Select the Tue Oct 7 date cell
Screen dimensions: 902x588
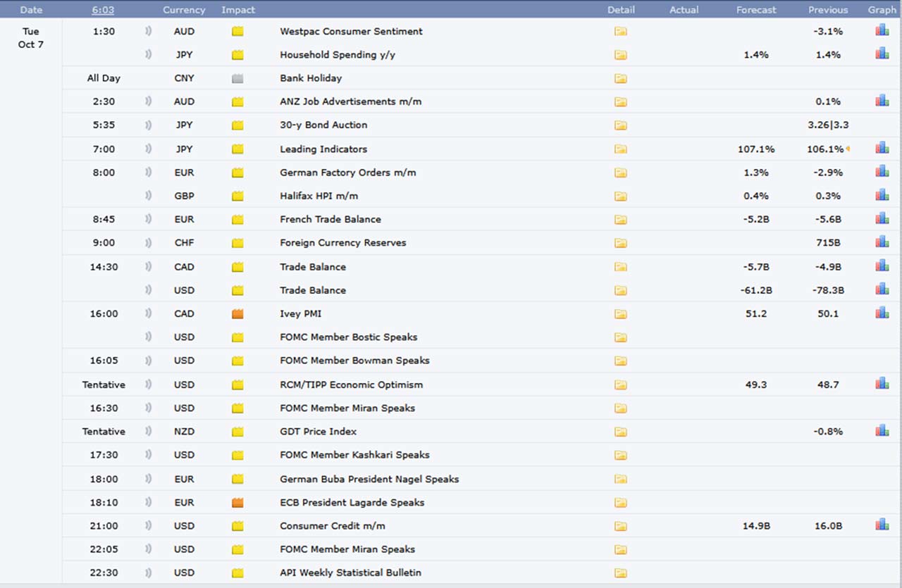pyautogui.click(x=31, y=38)
